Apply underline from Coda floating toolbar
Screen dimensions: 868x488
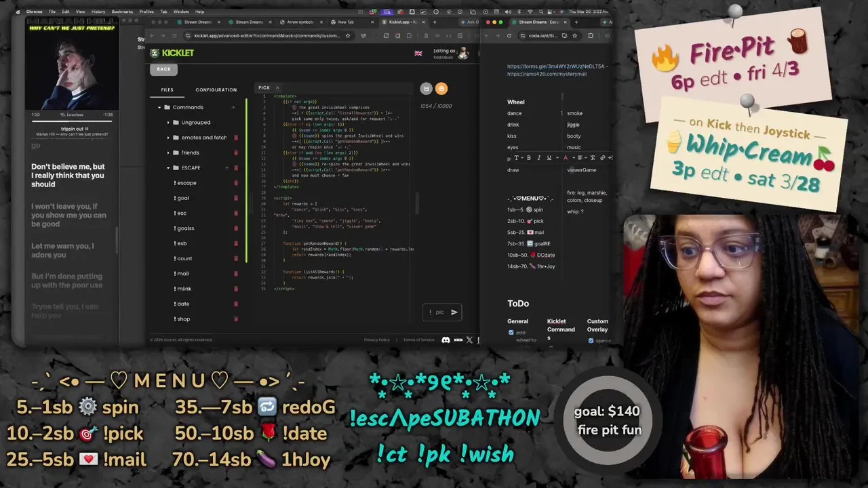pos(548,158)
